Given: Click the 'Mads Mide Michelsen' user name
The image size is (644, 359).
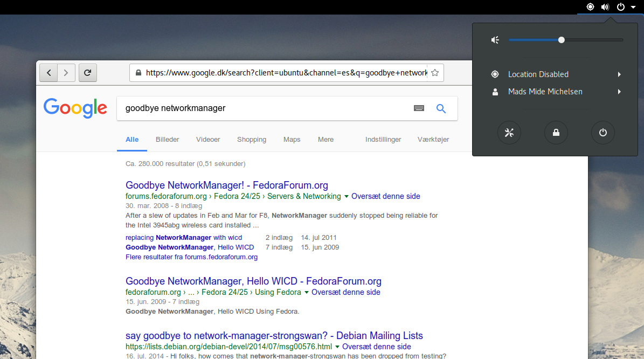Looking at the screenshot, I should click(x=545, y=92).
